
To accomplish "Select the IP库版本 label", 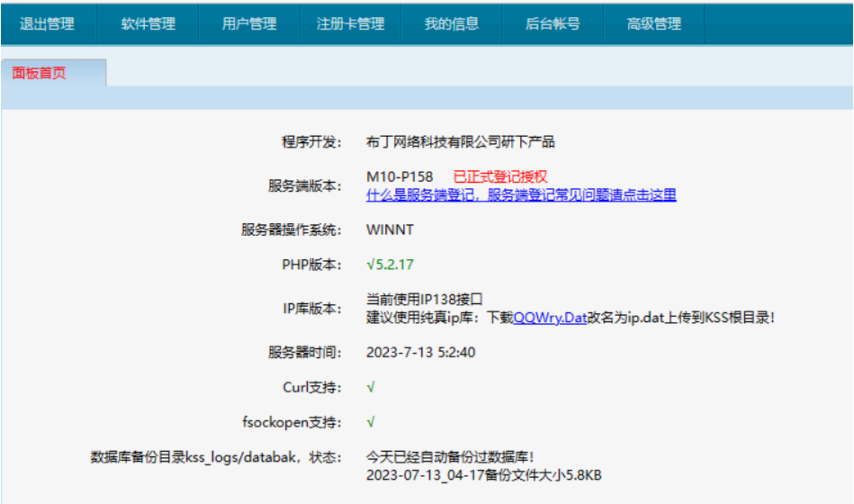I will point(312,309).
